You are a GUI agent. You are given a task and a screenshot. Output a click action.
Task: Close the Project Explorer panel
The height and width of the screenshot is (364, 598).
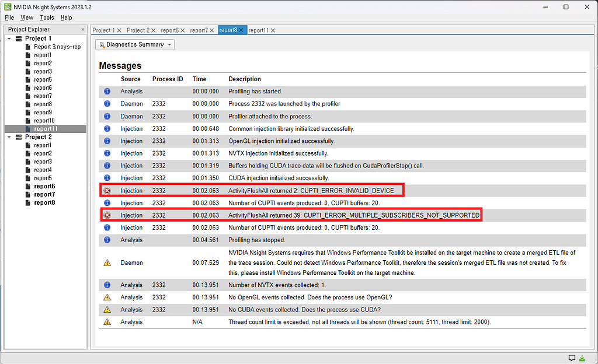[82, 29]
